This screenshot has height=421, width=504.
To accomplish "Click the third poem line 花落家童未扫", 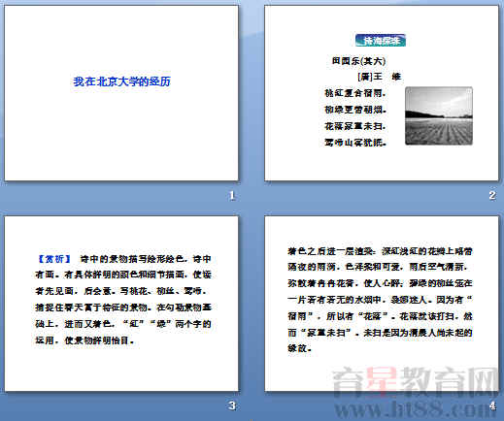I will coord(355,126).
